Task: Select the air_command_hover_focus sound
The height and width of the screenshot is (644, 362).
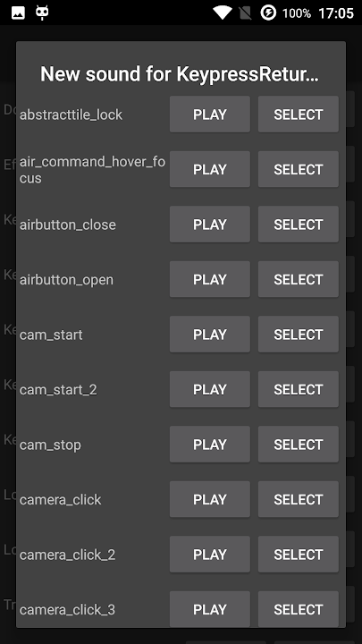Action: (299, 169)
